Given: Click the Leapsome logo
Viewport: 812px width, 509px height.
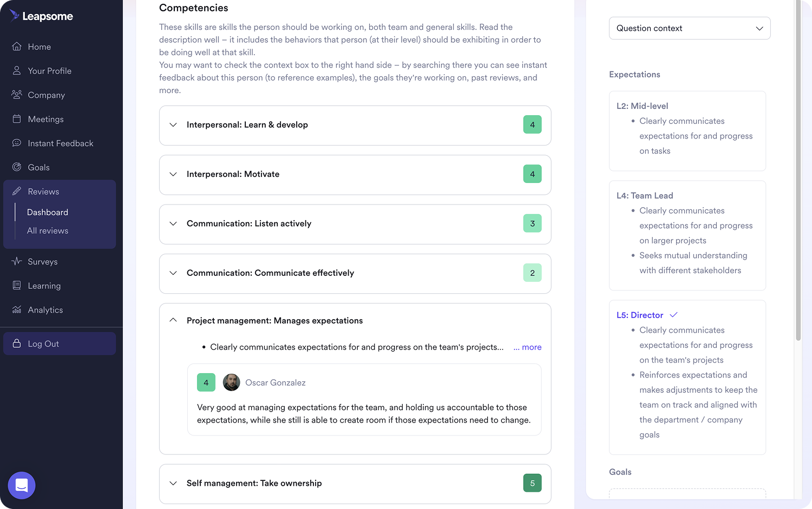Looking at the screenshot, I should tap(41, 16).
